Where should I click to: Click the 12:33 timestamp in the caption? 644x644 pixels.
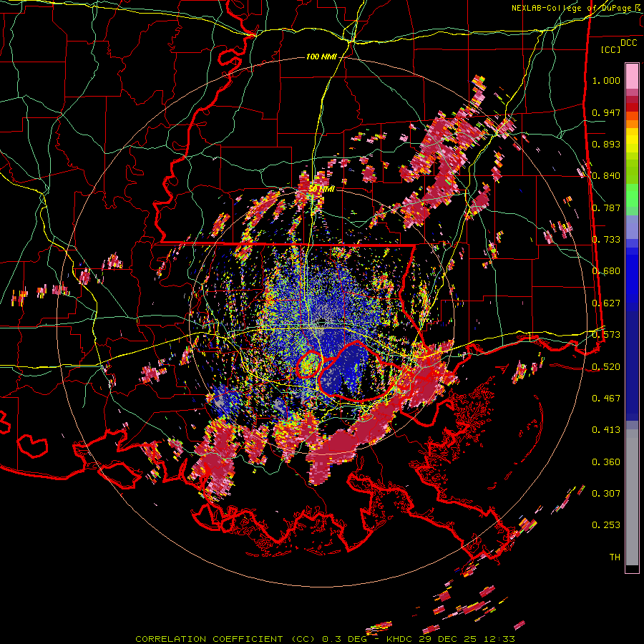tap(500, 639)
